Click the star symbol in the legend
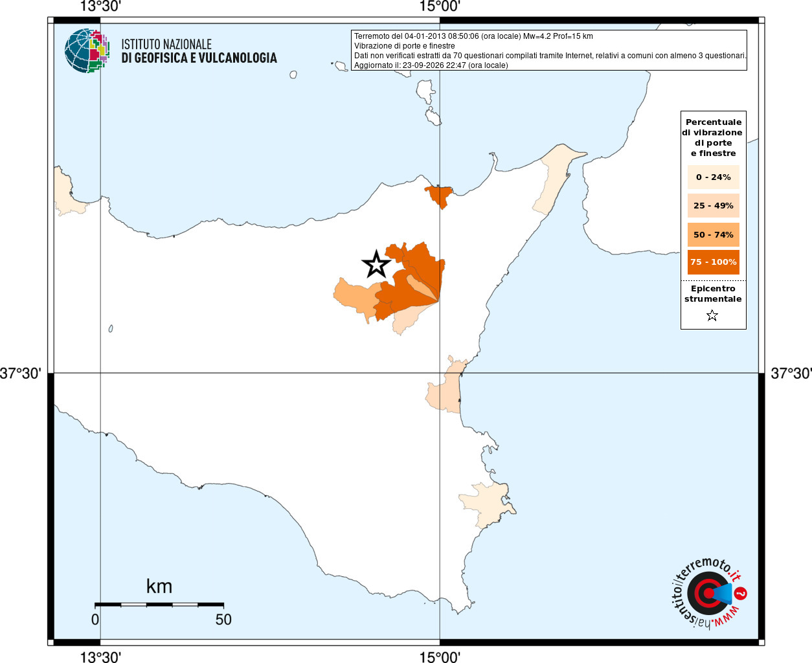Screen dimensions: 812x663 pyautogui.click(x=712, y=315)
